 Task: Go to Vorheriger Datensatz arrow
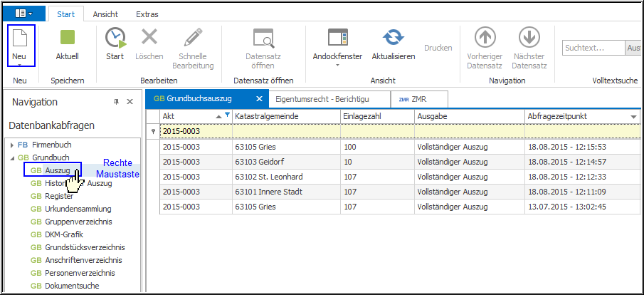click(x=485, y=38)
